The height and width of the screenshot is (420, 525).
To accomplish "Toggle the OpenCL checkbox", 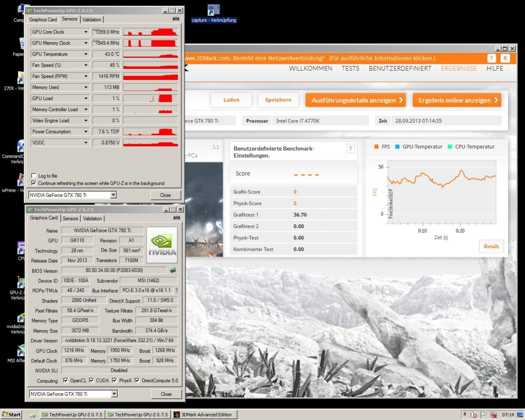I will tap(66, 380).
